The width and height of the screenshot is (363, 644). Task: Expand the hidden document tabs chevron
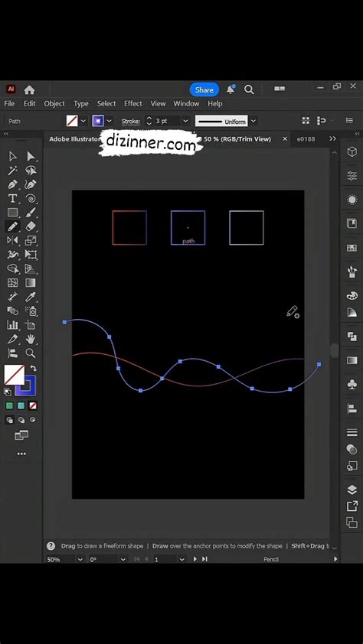pyautogui.click(x=332, y=139)
